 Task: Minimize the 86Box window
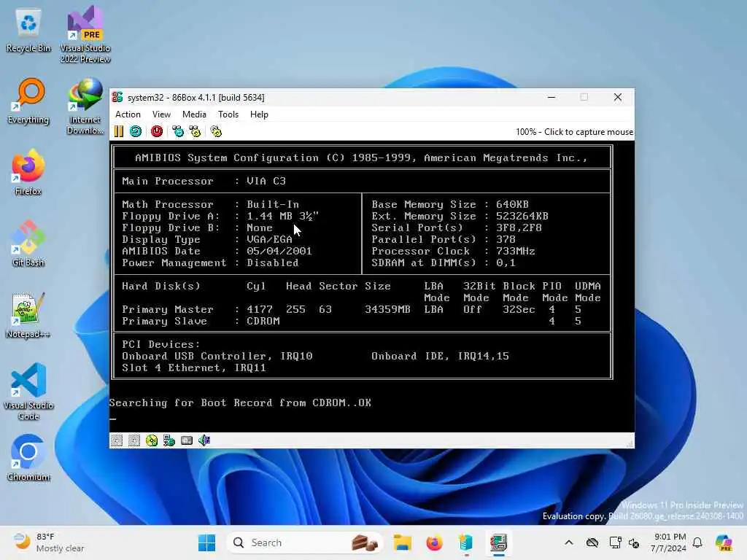pos(551,97)
